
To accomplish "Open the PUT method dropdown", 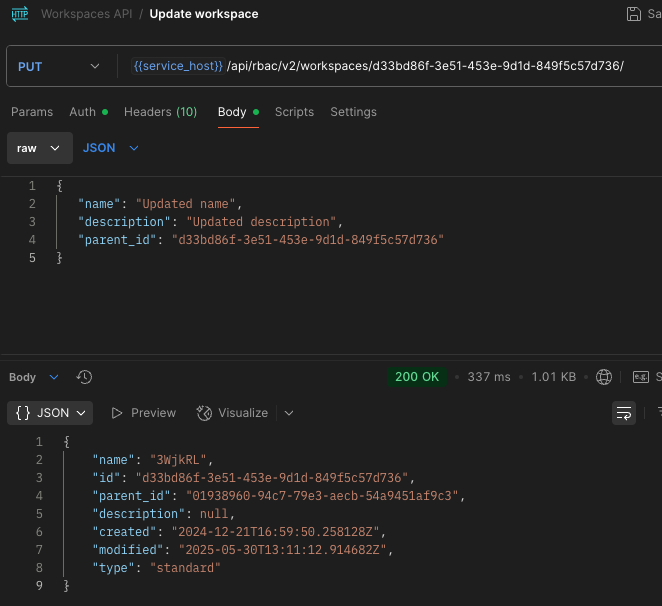I will point(58,66).
